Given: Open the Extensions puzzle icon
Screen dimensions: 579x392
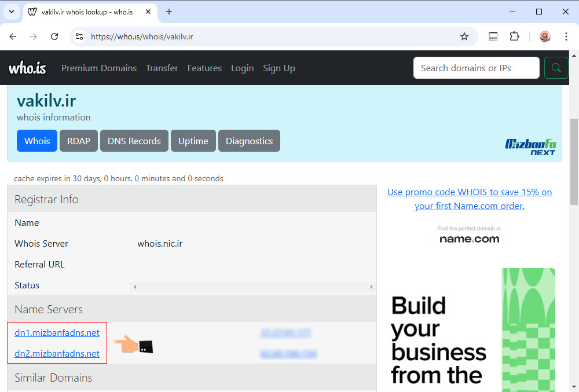Looking at the screenshot, I should pos(514,36).
